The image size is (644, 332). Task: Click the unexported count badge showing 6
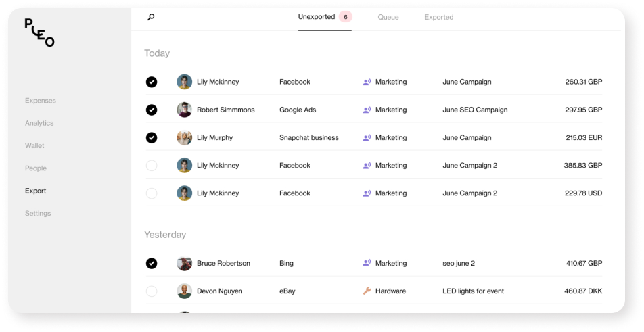tap(346, 17)
